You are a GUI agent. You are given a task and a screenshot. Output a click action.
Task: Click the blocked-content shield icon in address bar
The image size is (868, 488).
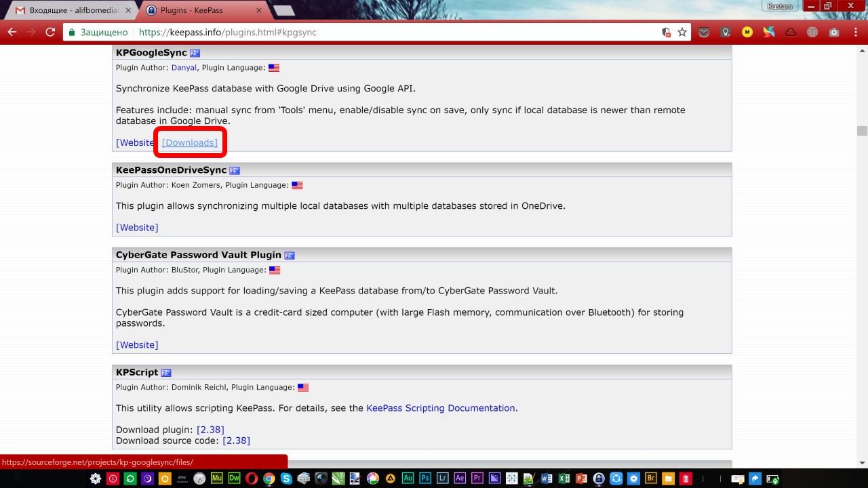point(666,32)
